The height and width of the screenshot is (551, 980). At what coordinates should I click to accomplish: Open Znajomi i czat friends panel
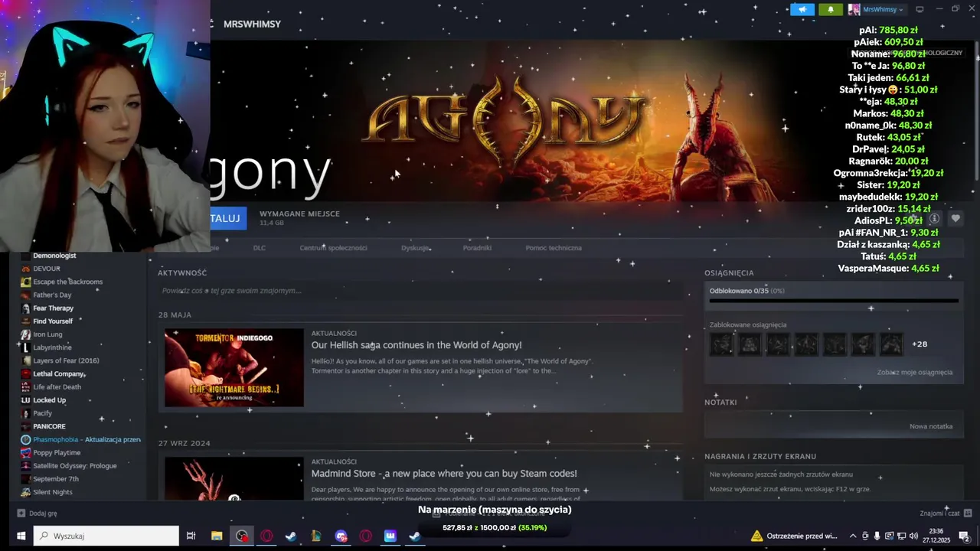click(946, 514)
